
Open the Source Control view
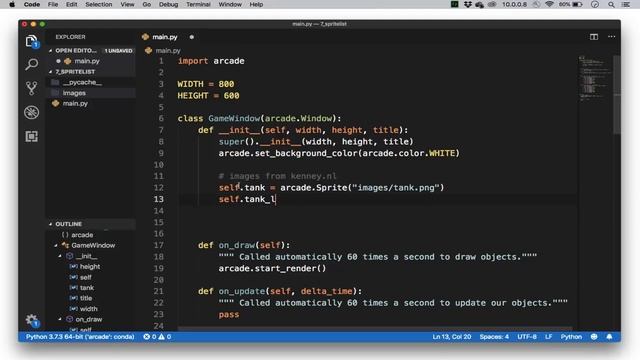[31, 88]
